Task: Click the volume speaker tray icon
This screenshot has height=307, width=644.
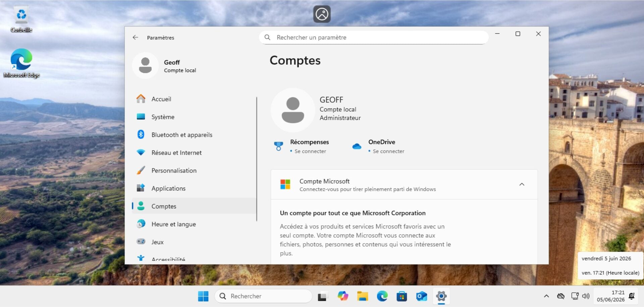Action: coord(586,296)
